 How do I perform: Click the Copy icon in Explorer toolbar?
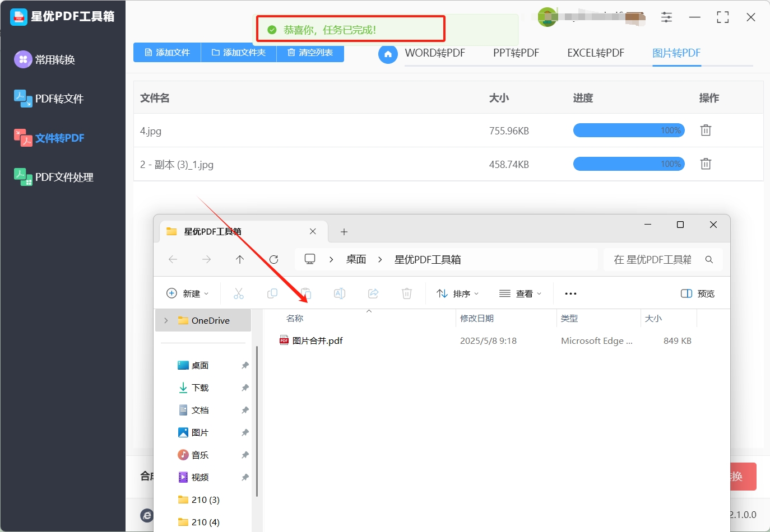click(272, 293)
